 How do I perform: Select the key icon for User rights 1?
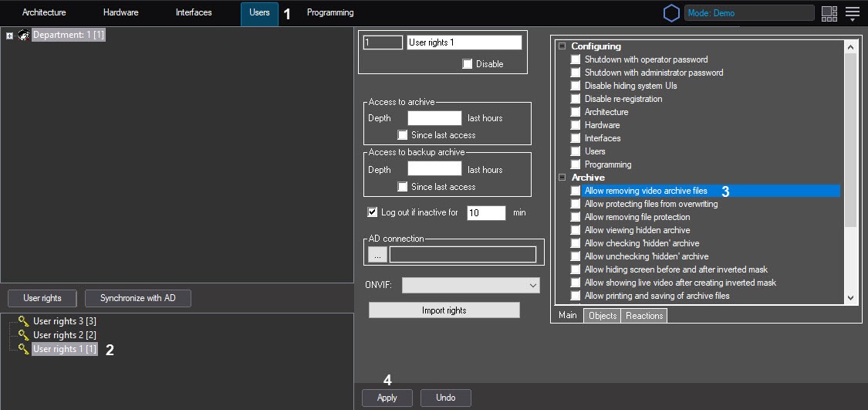pyautogui.click(x=24, y=349)
